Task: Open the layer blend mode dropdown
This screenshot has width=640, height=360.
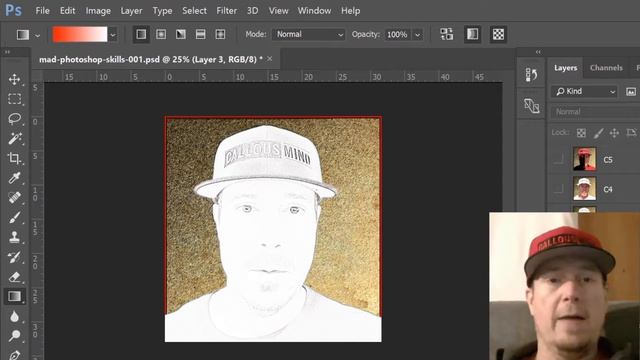Action: point(596,111)
